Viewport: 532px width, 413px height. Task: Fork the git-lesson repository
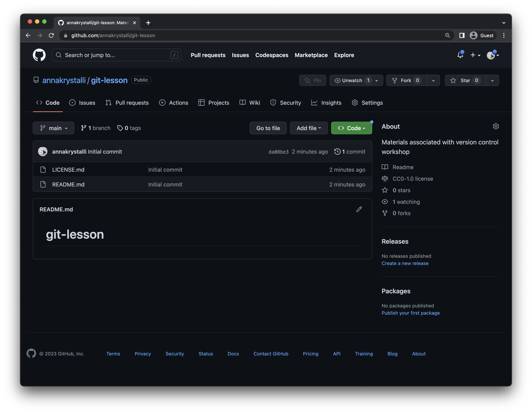(406, 81)
